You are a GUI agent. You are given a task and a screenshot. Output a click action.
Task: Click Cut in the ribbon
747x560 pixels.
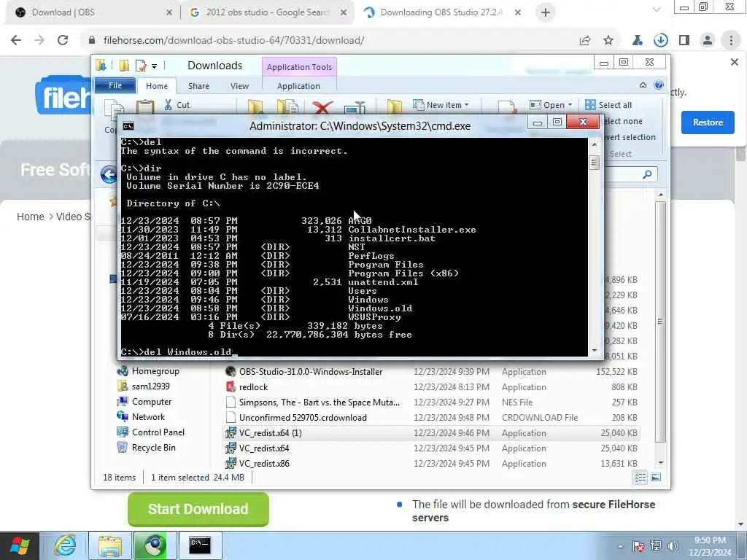[x=177, y=105]
